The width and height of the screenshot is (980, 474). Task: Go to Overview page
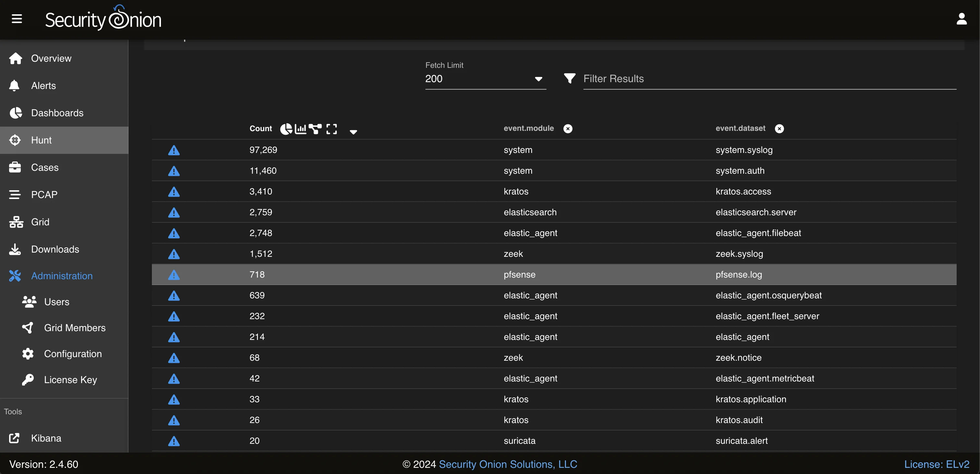64,58
